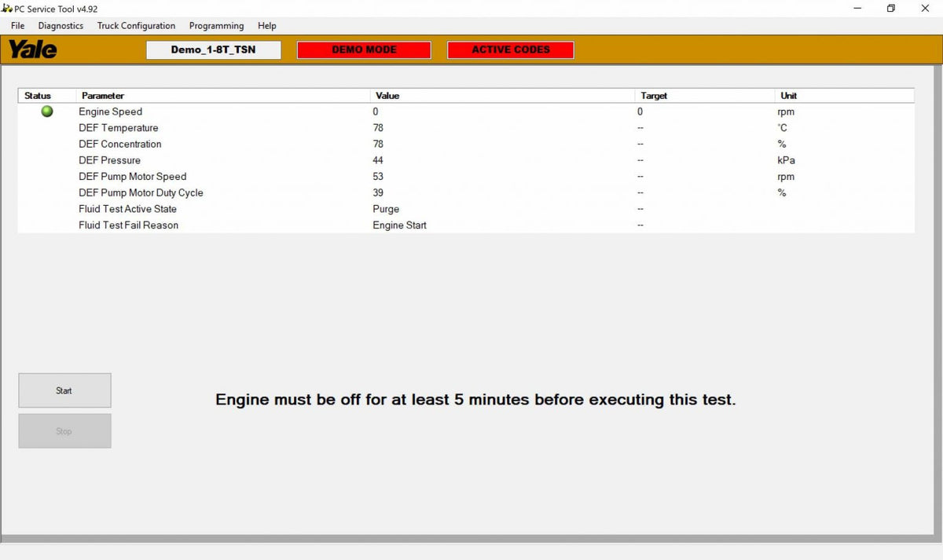
Task: Open the Diagnostics menu
Action: tap(61, 25)
